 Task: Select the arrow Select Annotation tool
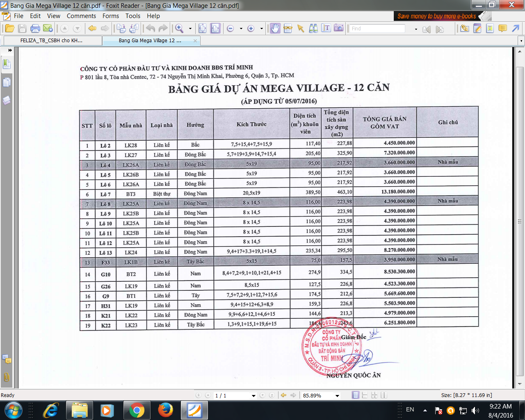click(x=301, y=28)
